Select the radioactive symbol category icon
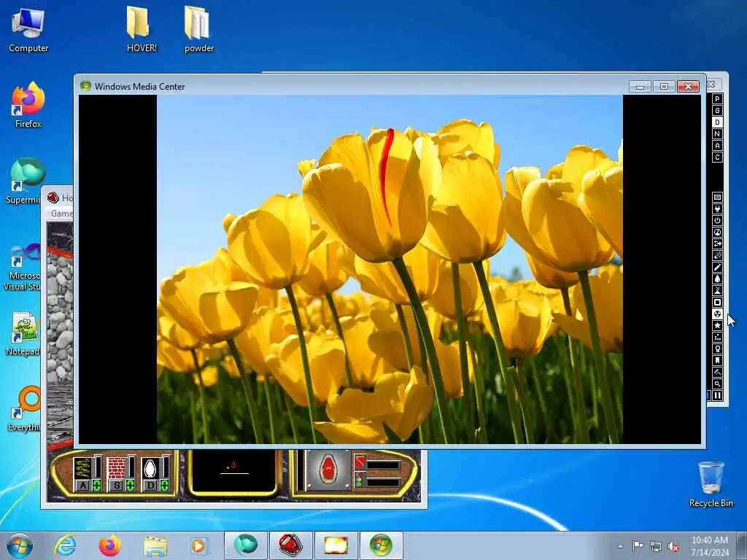The image size is (747, 560). [x=717, y=314]
